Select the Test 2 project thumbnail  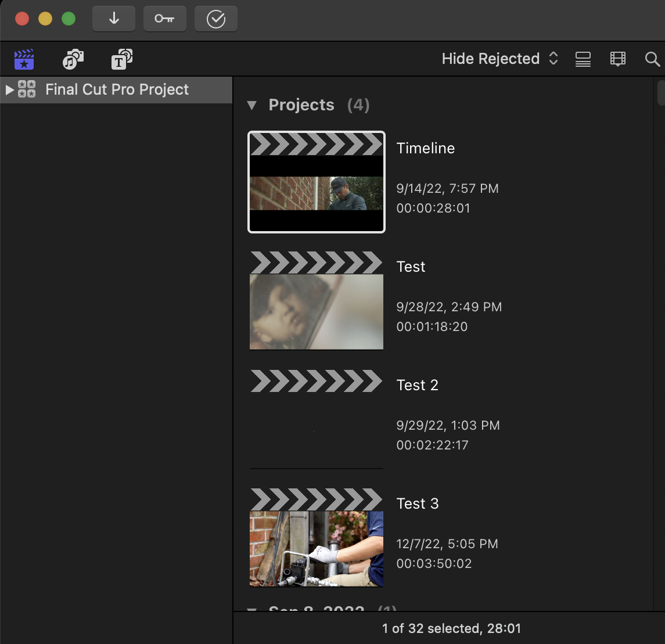click(x=317, y=419)
